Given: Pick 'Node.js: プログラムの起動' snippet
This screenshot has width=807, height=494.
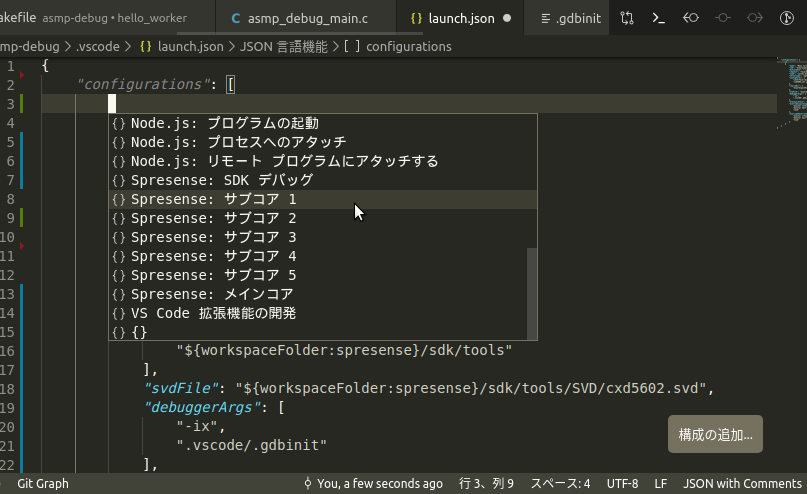Looking at the screenshot, I should pyautogui.click(x=225, y=123).
